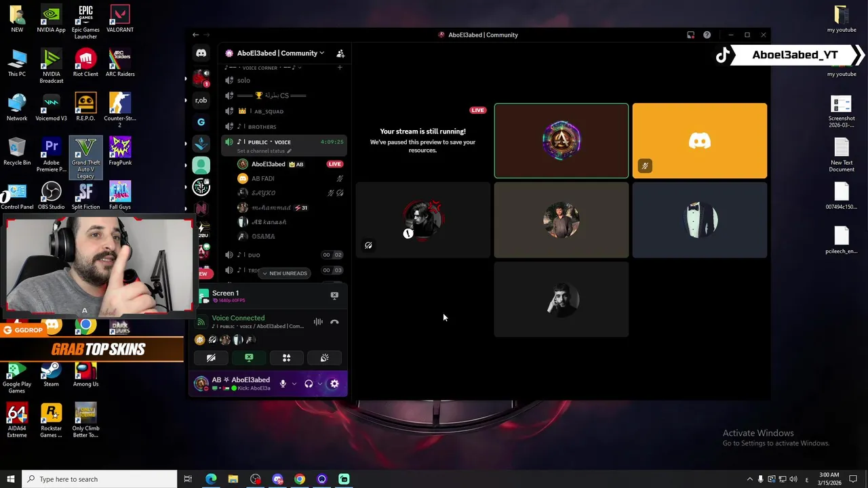The width and height of the screenshot is (868, 488).
Task: Select user SAYKO in voice list
Action: (290, 192)
